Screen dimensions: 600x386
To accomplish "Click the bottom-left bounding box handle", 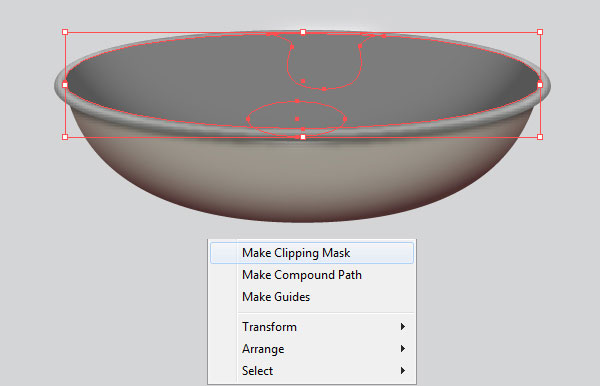I will [65, 137].
